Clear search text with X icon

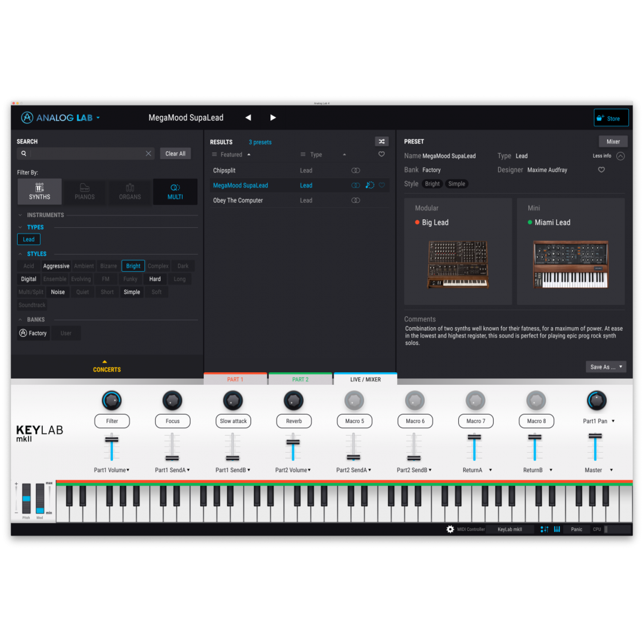tap(148, 153)
